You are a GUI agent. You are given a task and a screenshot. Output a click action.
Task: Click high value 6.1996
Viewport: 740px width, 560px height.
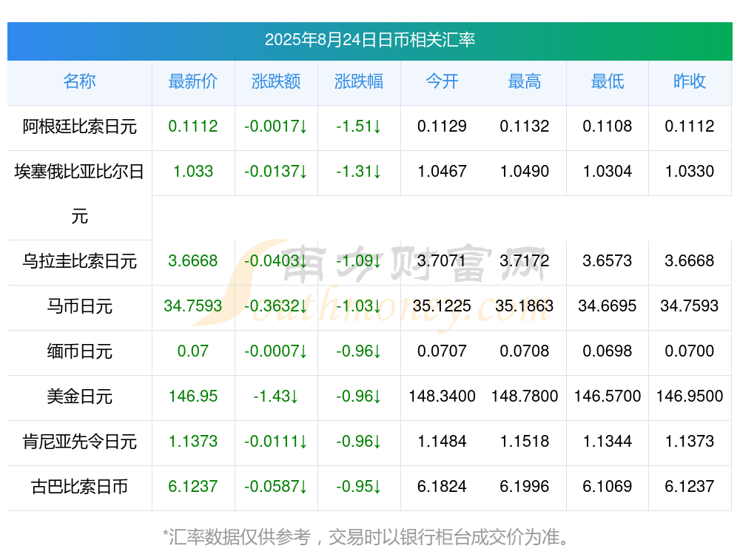pos(525,487)
